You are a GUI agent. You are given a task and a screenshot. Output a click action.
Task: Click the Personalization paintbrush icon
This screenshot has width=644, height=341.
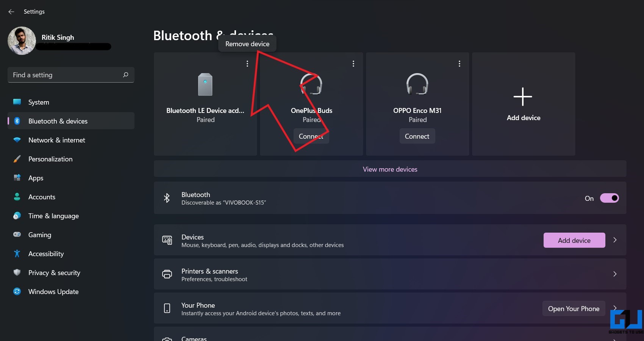click(x=17, y=159)
